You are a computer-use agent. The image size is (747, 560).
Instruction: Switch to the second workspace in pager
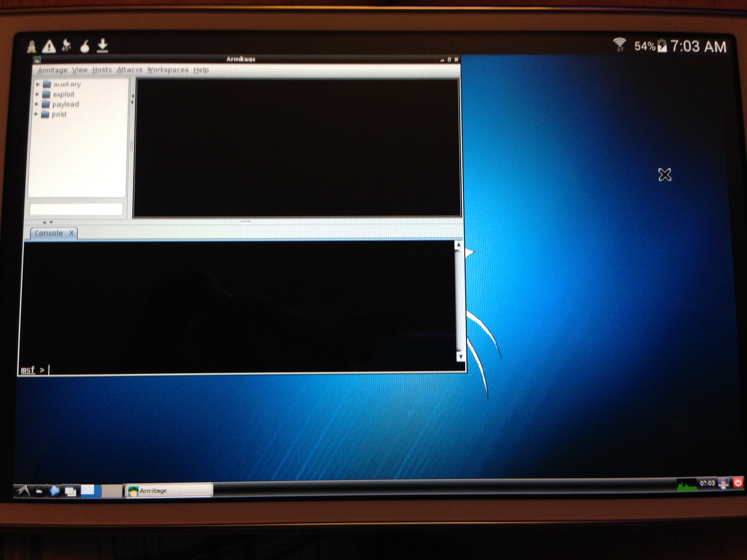(x=112, y=491)
